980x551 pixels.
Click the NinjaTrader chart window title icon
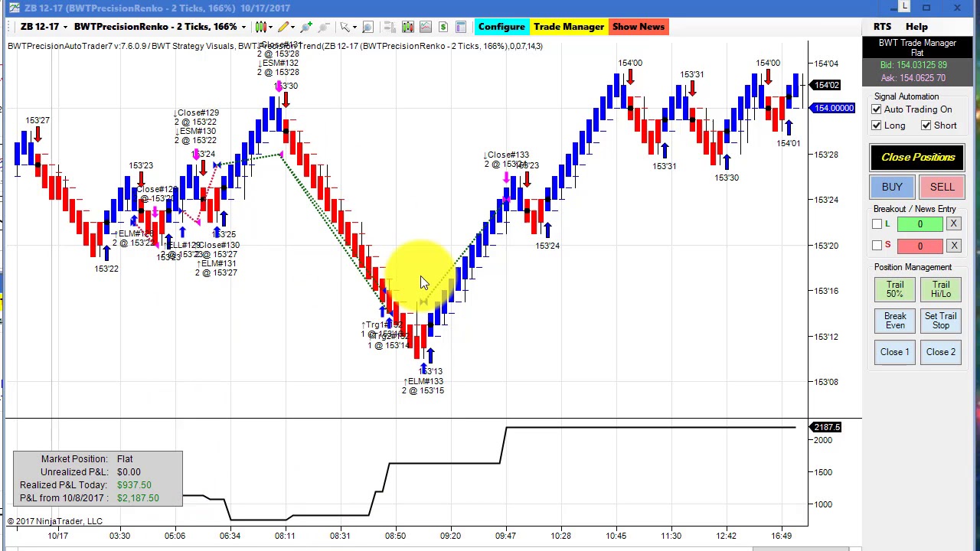(x=15, y=8)
